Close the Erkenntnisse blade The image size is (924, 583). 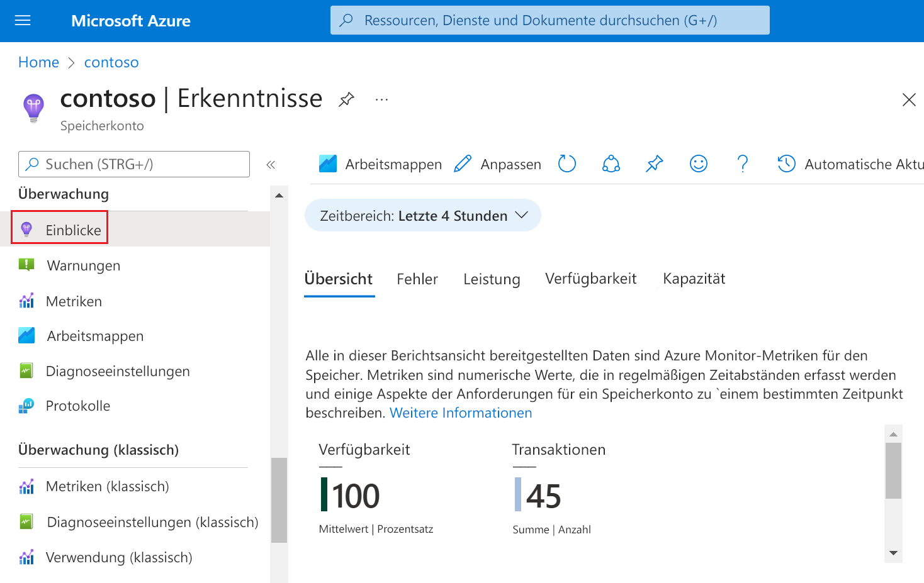coord(909,99)
